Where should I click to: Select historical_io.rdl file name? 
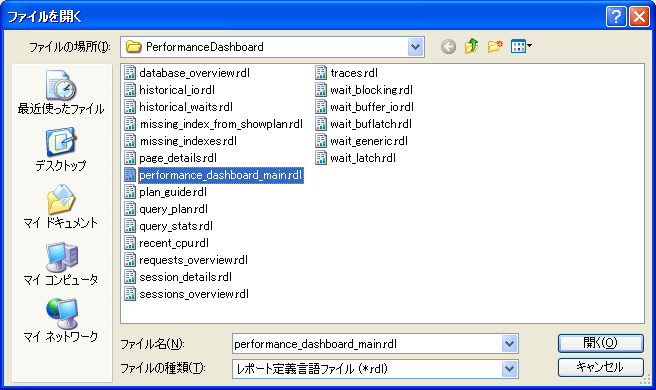coord(177,90)
